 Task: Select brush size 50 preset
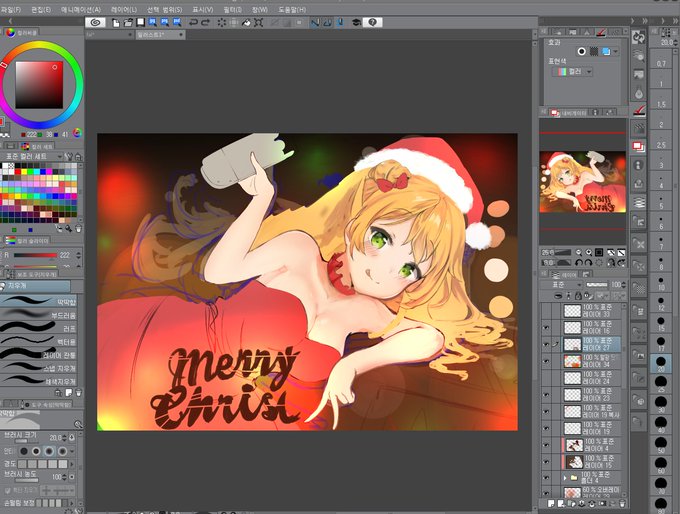[x=661, y=444]
